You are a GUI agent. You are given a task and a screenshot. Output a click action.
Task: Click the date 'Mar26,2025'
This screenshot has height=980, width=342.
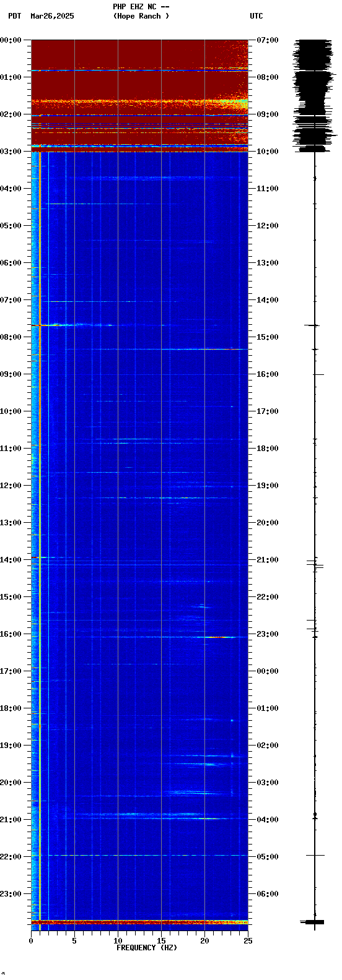tap(52, 16)
